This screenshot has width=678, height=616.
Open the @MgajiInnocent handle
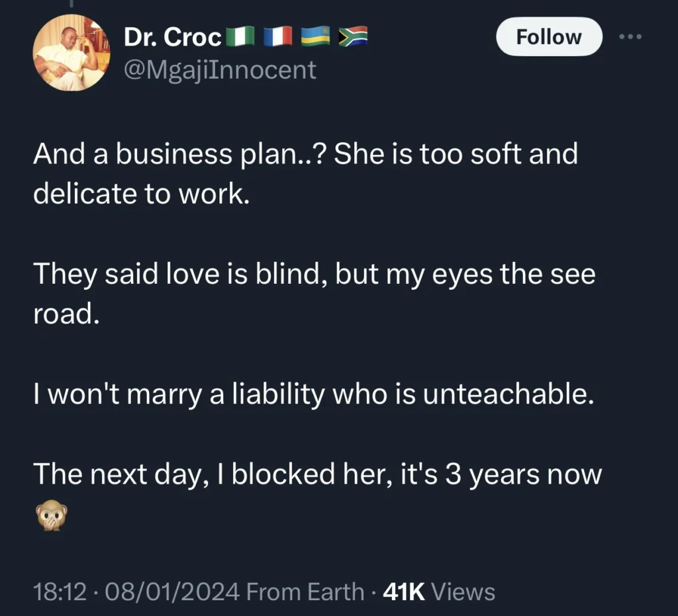[220, 69]
